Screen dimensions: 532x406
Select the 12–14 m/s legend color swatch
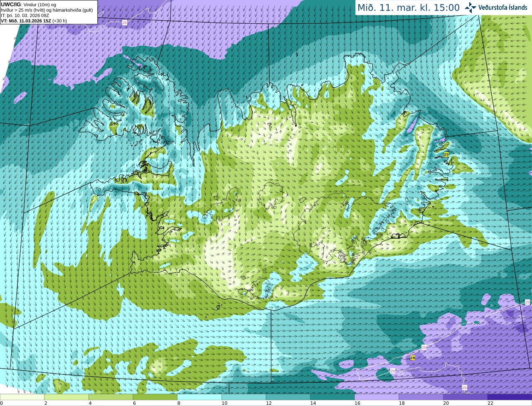(288, 397)
